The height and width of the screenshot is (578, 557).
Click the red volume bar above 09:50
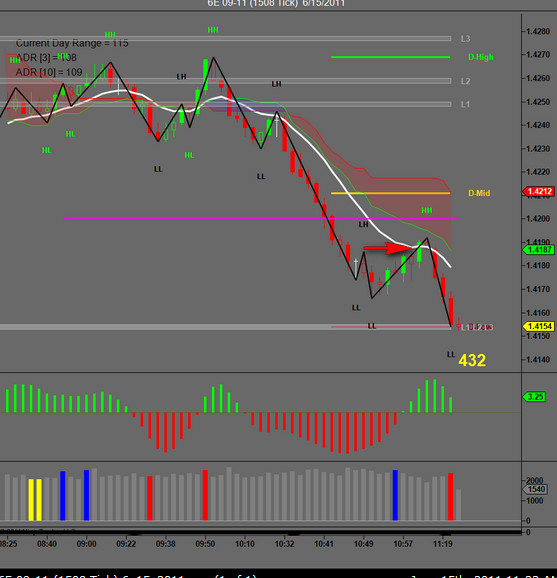tap(205, 495)
